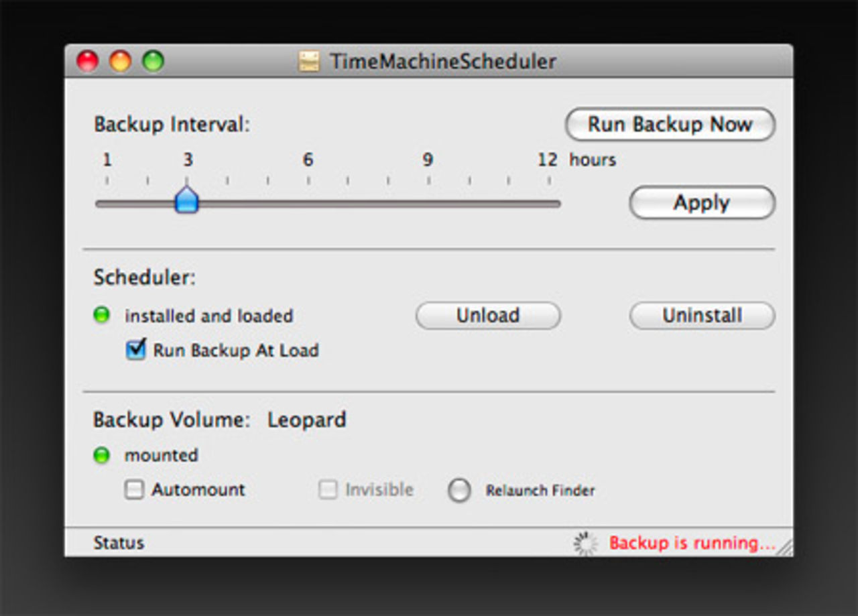858x616 pixels.
Task: Click the 'hours' label next to the scale
Action: [x=593, y=160]
